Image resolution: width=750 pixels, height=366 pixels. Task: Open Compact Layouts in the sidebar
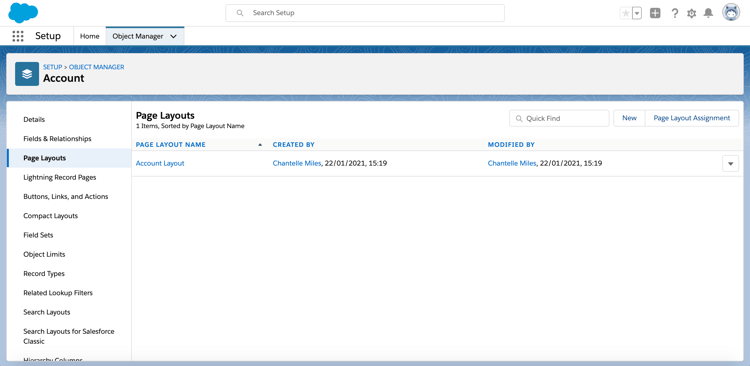click(50, 216)
